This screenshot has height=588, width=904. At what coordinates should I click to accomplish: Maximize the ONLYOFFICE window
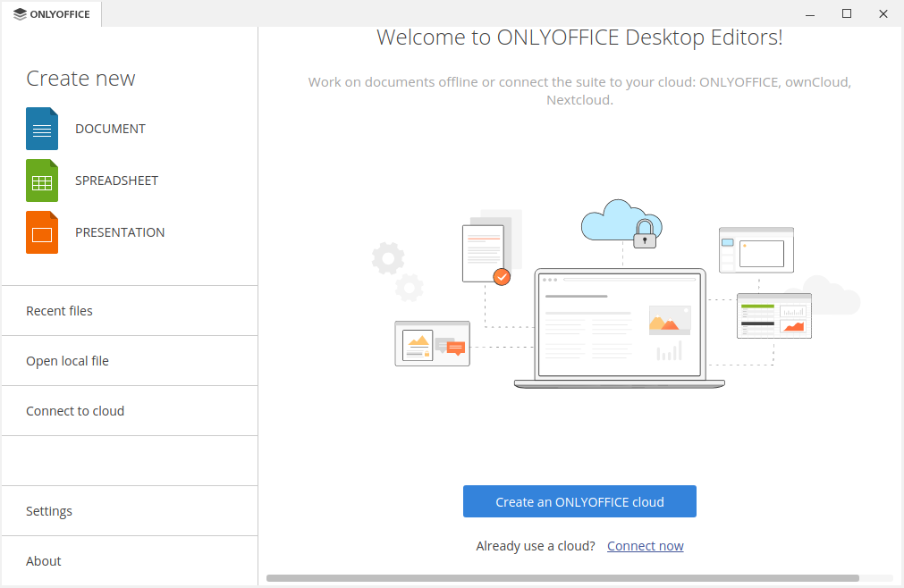coord(847,13)
